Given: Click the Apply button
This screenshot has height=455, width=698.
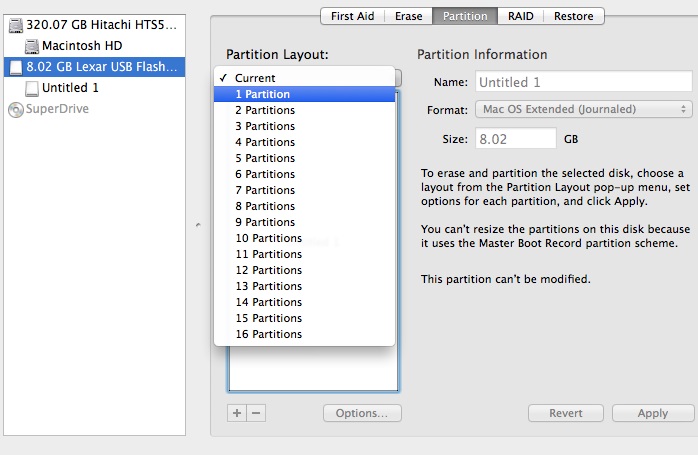Looking at the screenshot, I should pyautogui.click(x=653, y=413).
